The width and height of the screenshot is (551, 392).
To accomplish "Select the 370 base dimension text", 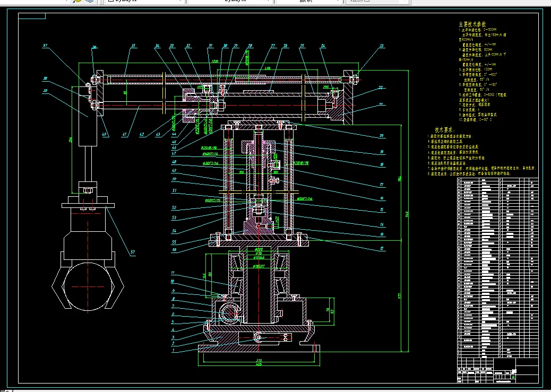I will pos(259,360).
